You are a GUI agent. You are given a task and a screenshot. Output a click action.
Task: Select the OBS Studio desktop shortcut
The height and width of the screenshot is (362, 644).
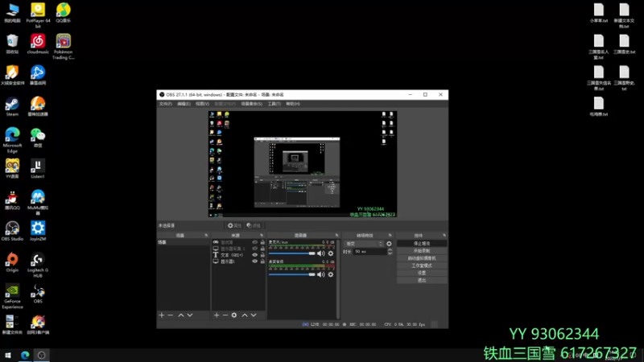12,231
